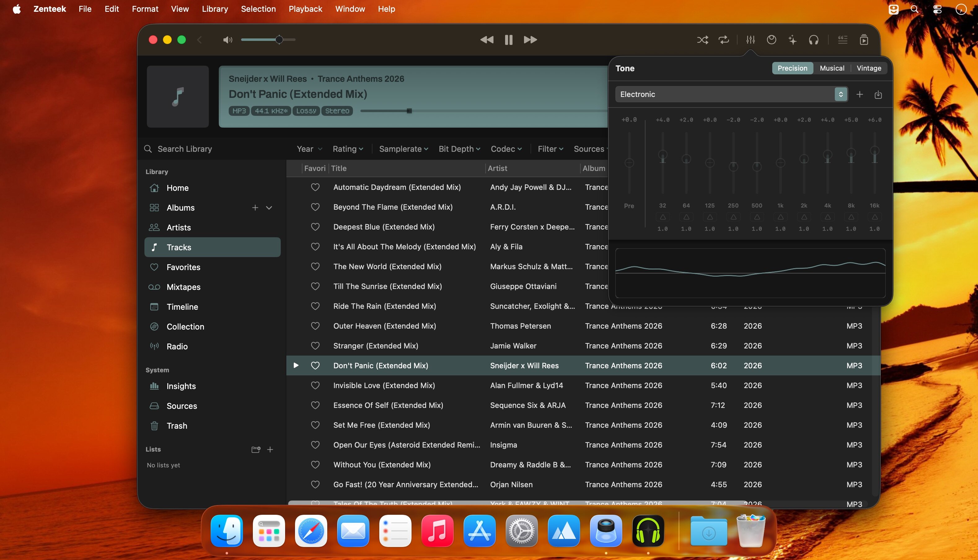This screenshot has height=560, width=978.
Task: Favorite Set Me Free (Extended Mix)
Action: (x=315, y=425)
